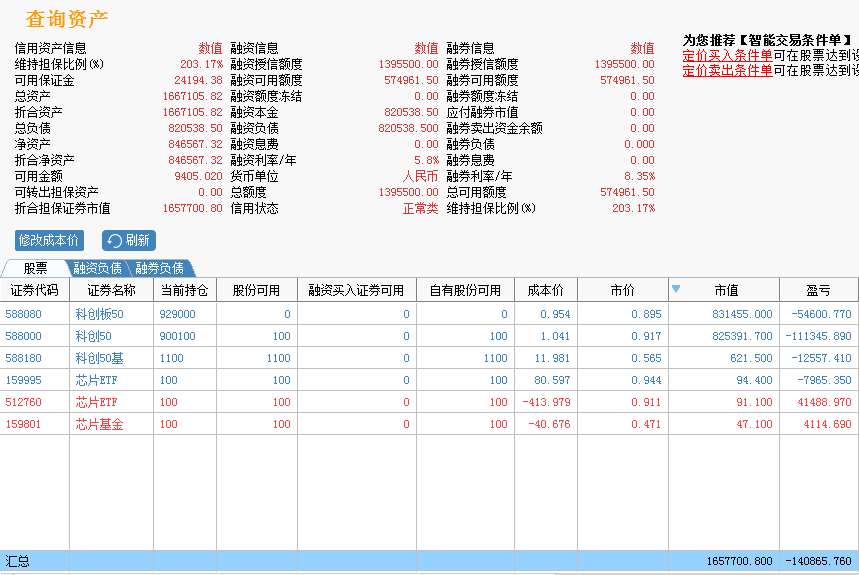This screenshot has height=575, width=859.
Task: Click the 查询资产 page title
Action: click(x=66, y=19)
